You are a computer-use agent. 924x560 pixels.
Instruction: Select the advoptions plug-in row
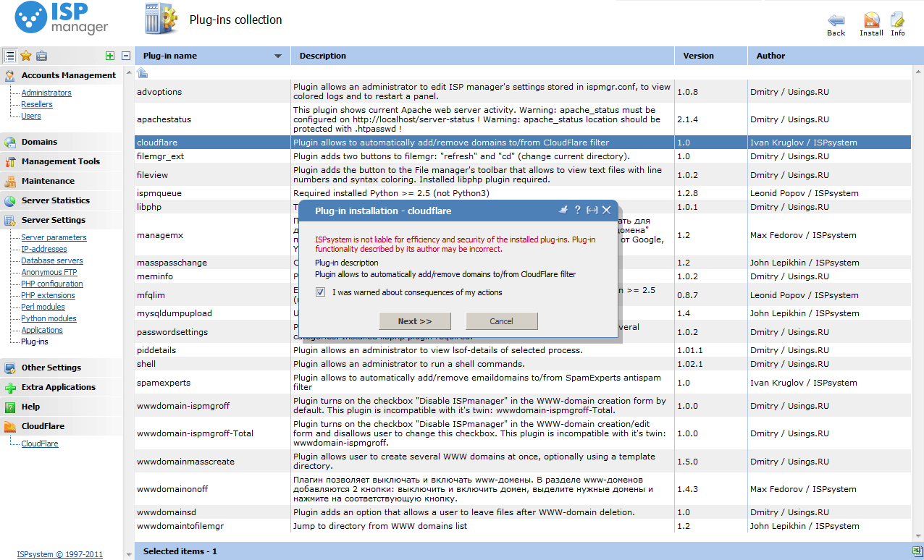tap(523, 92)
